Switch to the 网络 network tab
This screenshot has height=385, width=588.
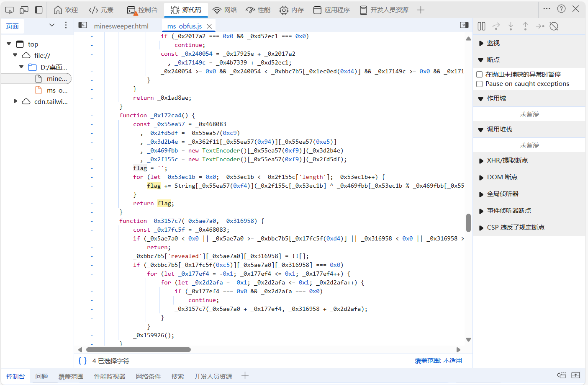(225, 10)
